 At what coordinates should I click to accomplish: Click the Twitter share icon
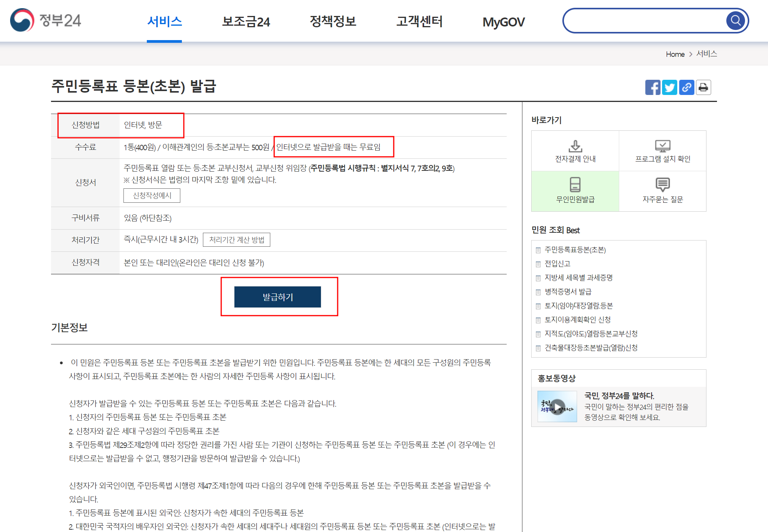coord(670,88)
